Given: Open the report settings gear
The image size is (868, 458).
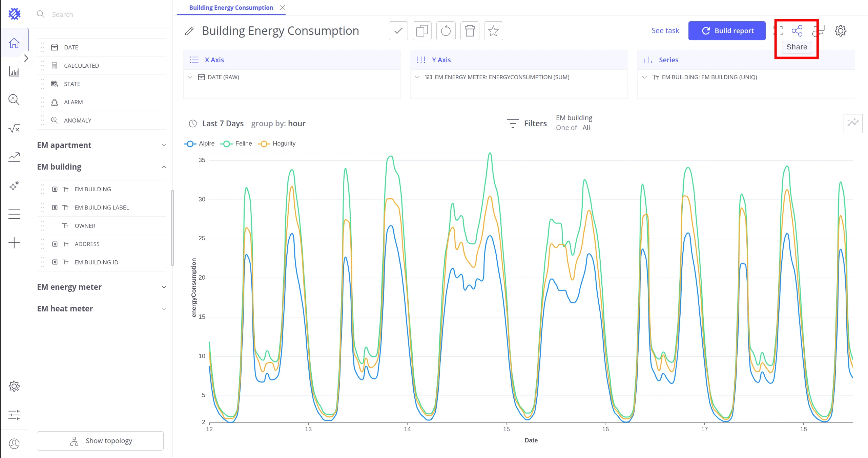Looking at the screenshot, I should [x=840, y=31].
